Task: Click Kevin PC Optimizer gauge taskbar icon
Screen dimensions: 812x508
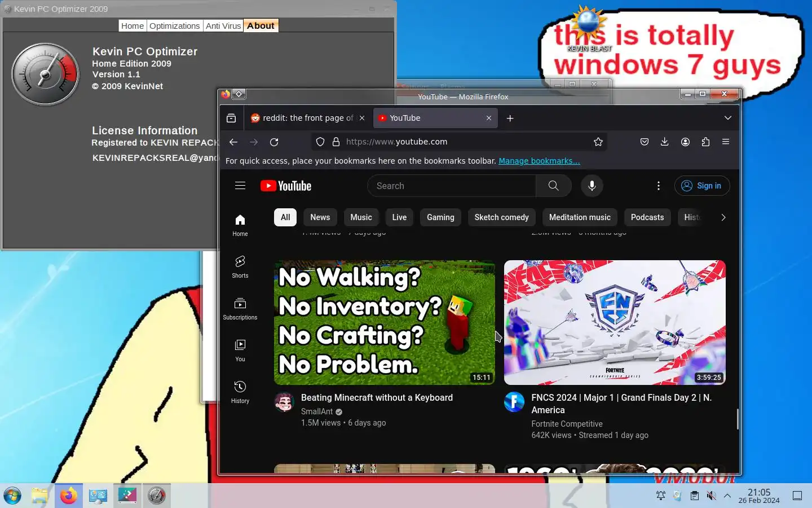Action: (157, 496)
